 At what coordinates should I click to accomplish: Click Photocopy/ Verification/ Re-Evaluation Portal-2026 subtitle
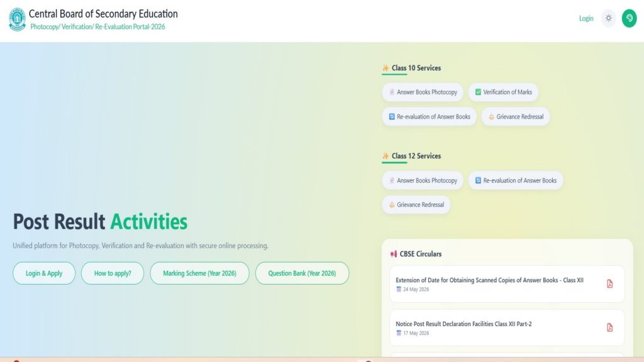(x=97, y=26)
